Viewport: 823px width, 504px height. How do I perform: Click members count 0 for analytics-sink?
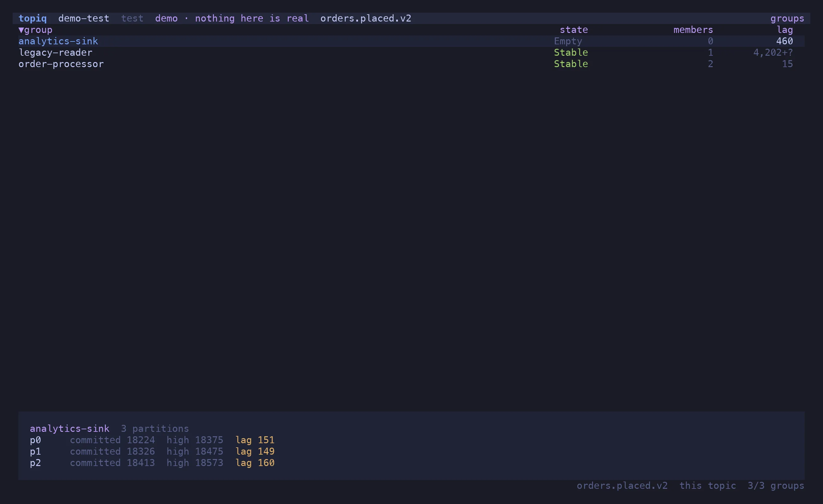pos(710,41)
